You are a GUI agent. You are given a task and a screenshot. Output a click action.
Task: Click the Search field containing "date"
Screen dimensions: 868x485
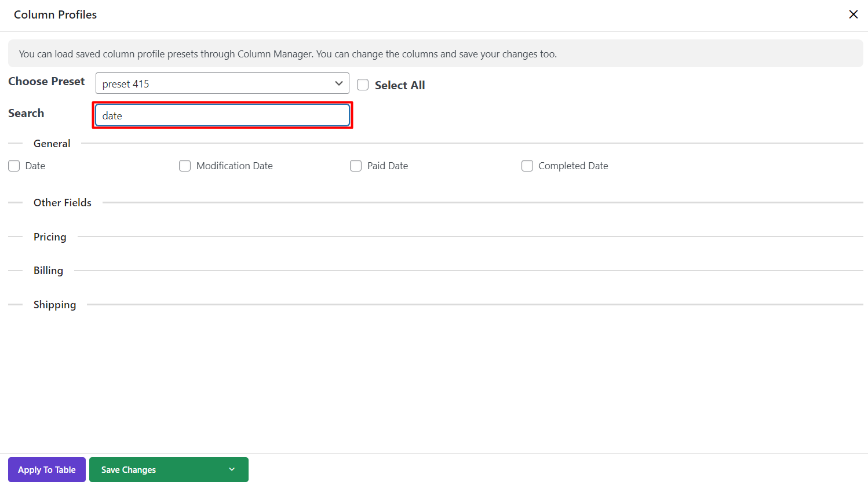click(222, 115)
